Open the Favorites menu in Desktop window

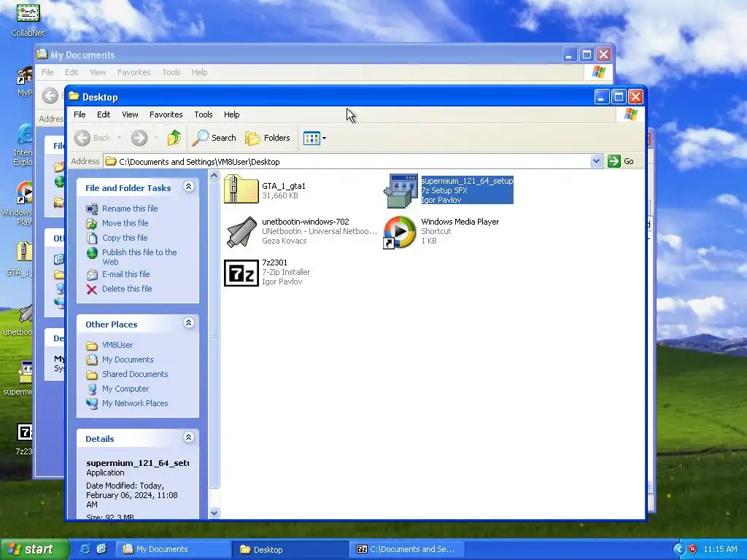click(166, 114)
